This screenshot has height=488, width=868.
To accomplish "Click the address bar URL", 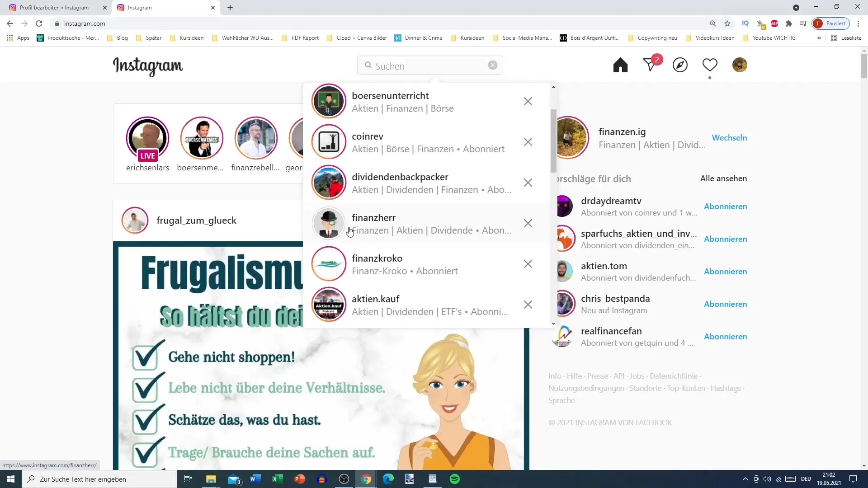I will point(85,23).
